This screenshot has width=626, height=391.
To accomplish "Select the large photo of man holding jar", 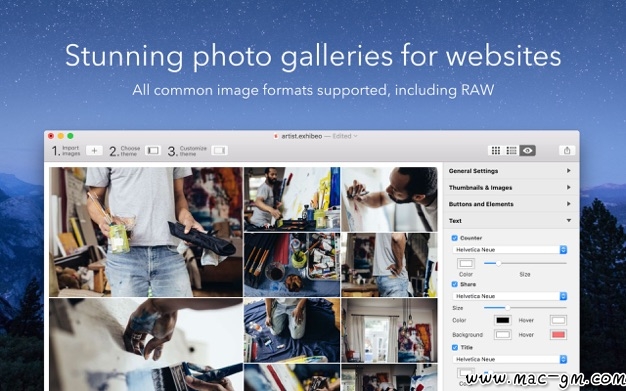I will point(146,232).
